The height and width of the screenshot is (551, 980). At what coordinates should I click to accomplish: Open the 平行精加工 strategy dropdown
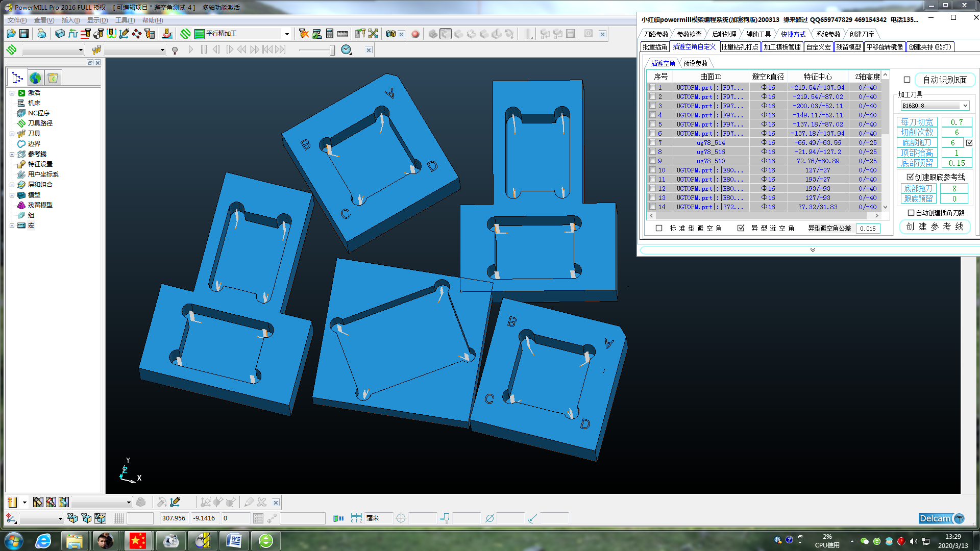point(286,34)
